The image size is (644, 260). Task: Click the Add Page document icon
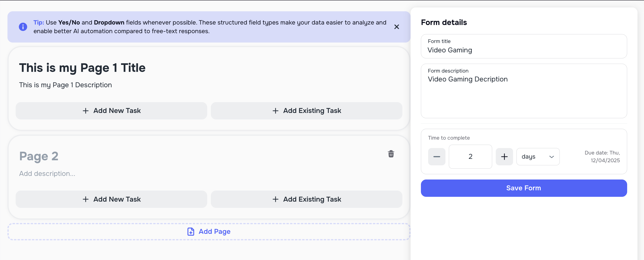click(191, 232)
